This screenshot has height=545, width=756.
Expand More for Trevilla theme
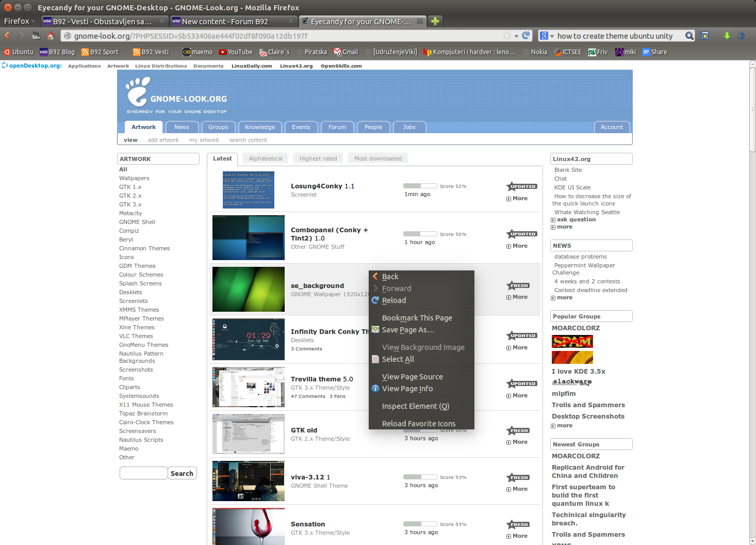pos(517,396)
